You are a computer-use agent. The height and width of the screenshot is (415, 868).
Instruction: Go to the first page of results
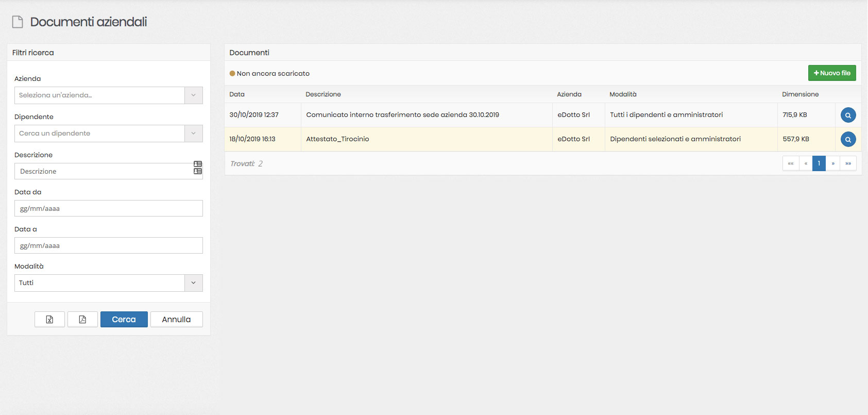(790, 163)
